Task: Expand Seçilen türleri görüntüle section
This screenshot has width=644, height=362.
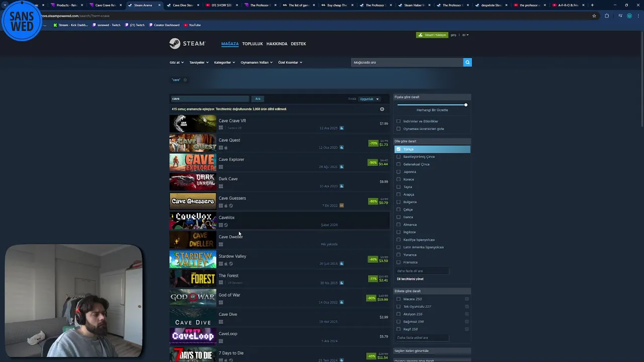Action: (432, 351)
